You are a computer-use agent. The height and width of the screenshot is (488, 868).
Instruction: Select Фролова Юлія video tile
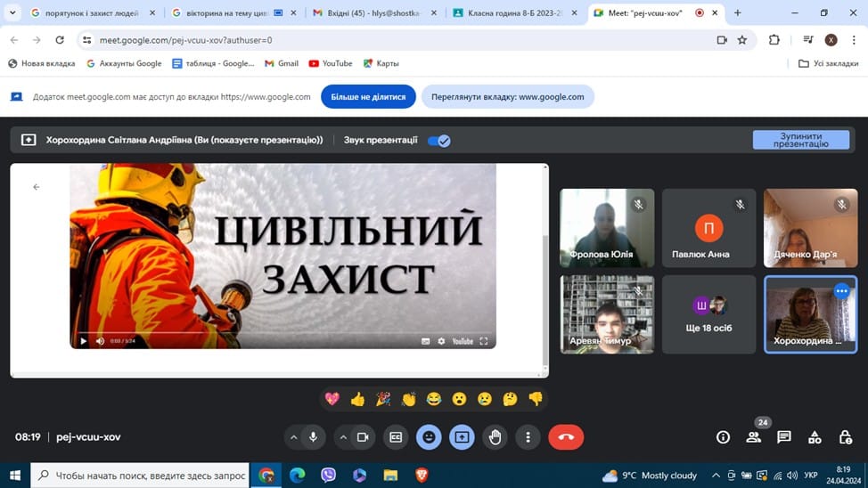coord(607,228)
